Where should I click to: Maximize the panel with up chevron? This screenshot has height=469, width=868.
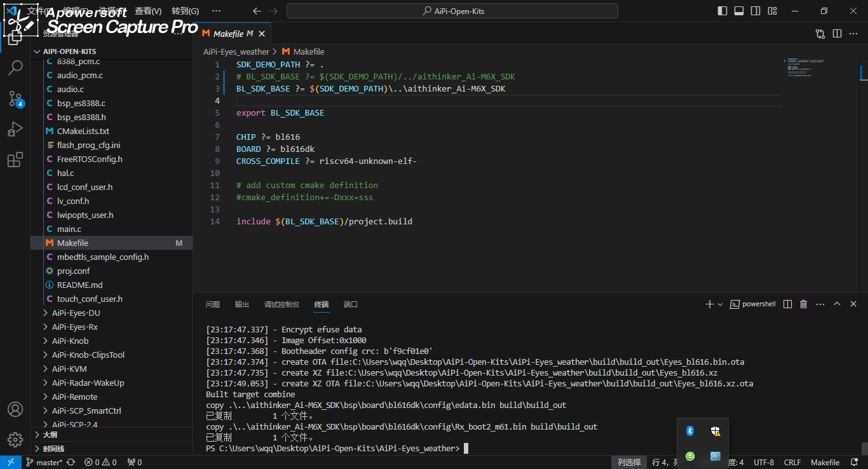[837, 304]
